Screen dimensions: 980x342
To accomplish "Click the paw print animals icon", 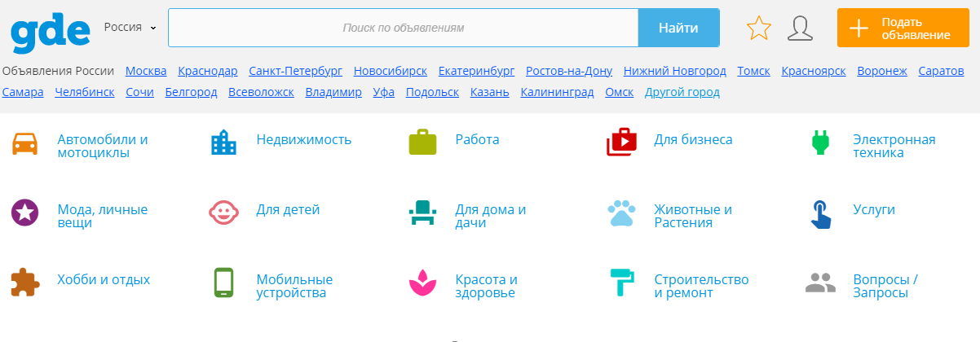I will coord(621,213).
